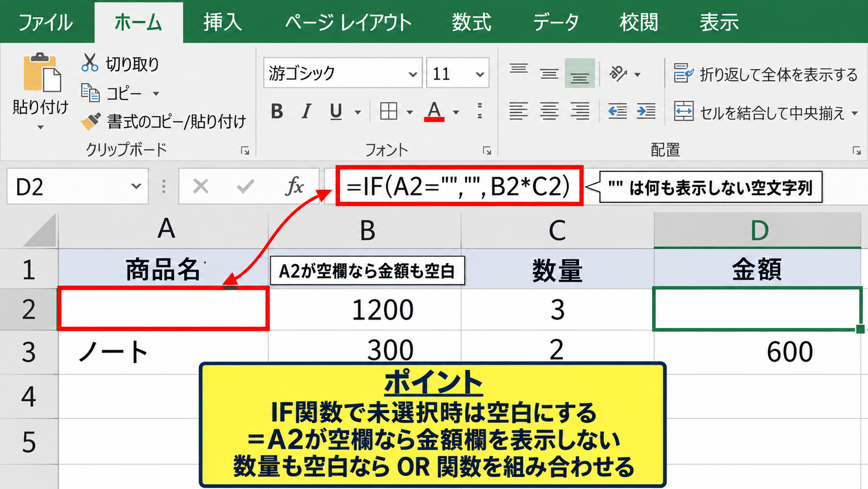Center text horizontally

pos(549,111)
